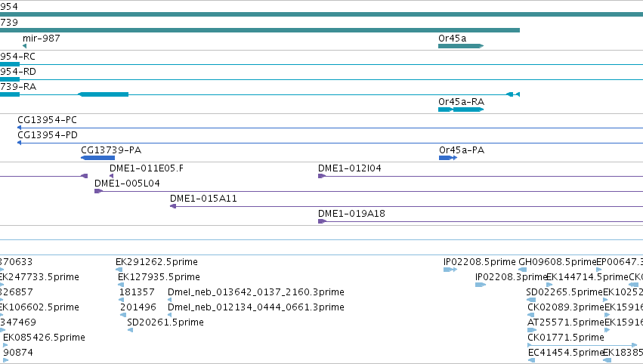The image size is (643, 364).
Task: Click the DME1-019A18 start arrow glyph
Action: (x=322, y=222)
